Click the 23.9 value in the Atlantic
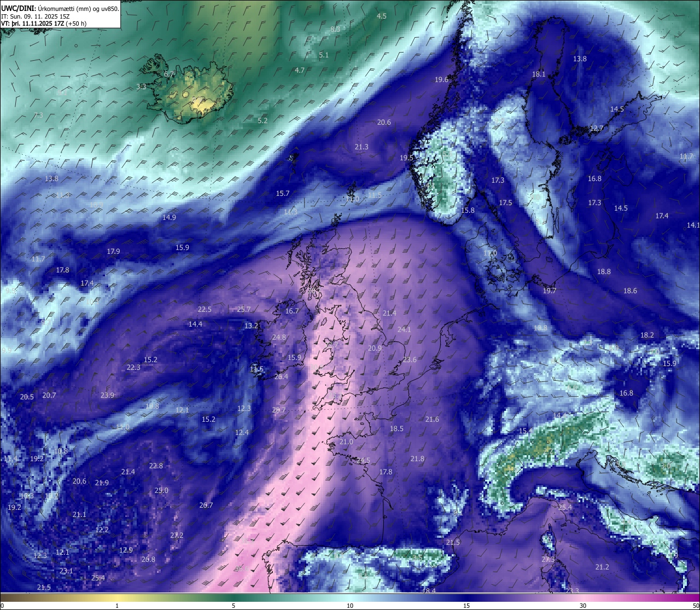 (x=107, y=396)
